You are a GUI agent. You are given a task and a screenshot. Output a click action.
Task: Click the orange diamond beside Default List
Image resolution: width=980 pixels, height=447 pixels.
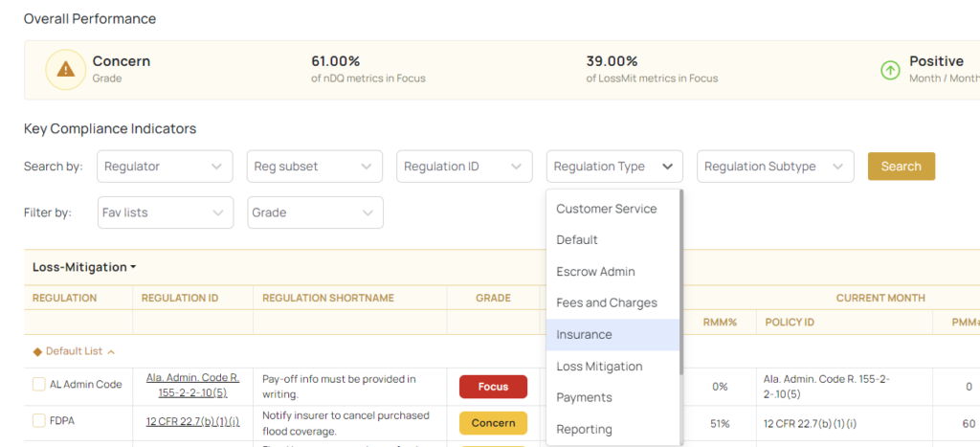[x=37, y=351]
